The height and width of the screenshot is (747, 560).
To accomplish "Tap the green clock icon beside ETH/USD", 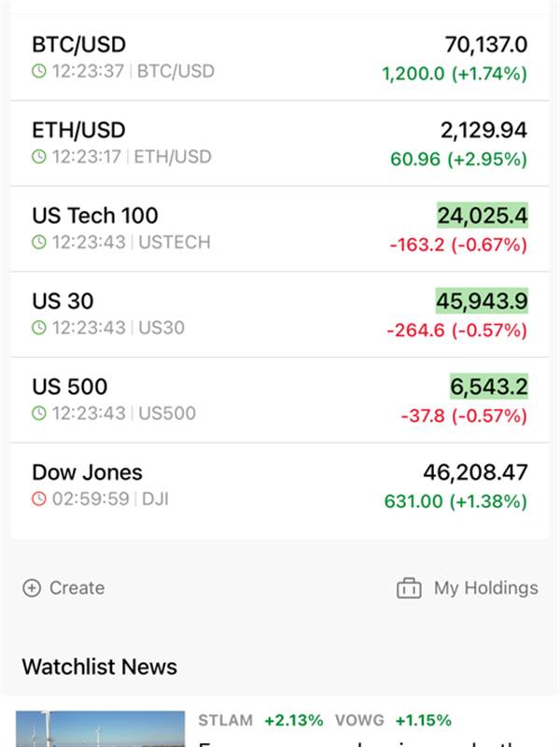I will (x=38, y=157).
